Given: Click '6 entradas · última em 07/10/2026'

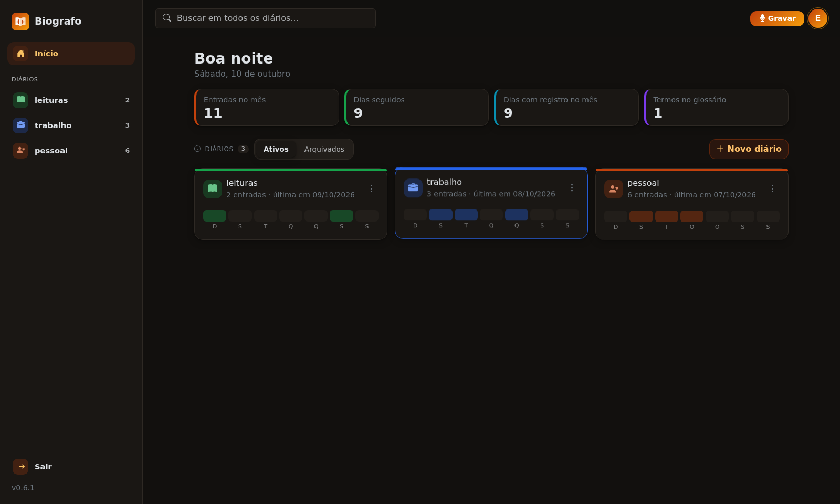Looking at the screenshot, I should (x=691, y=195).
